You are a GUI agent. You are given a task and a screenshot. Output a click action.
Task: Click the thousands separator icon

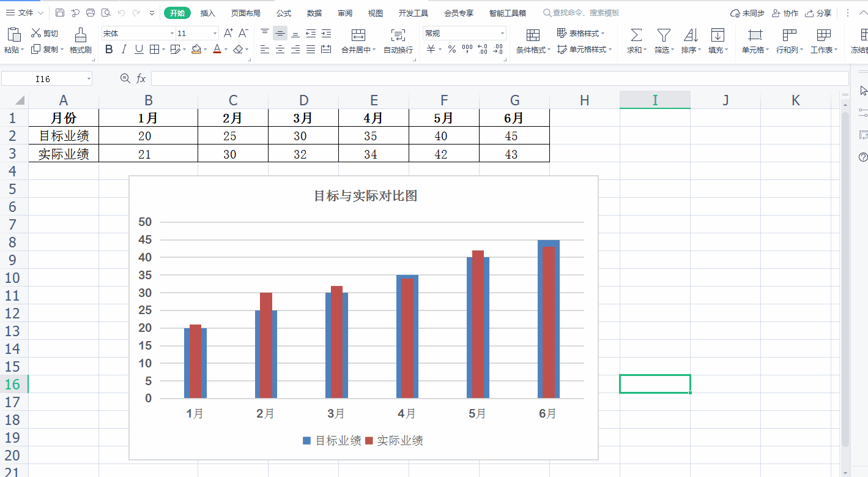[x=467, y=49]
